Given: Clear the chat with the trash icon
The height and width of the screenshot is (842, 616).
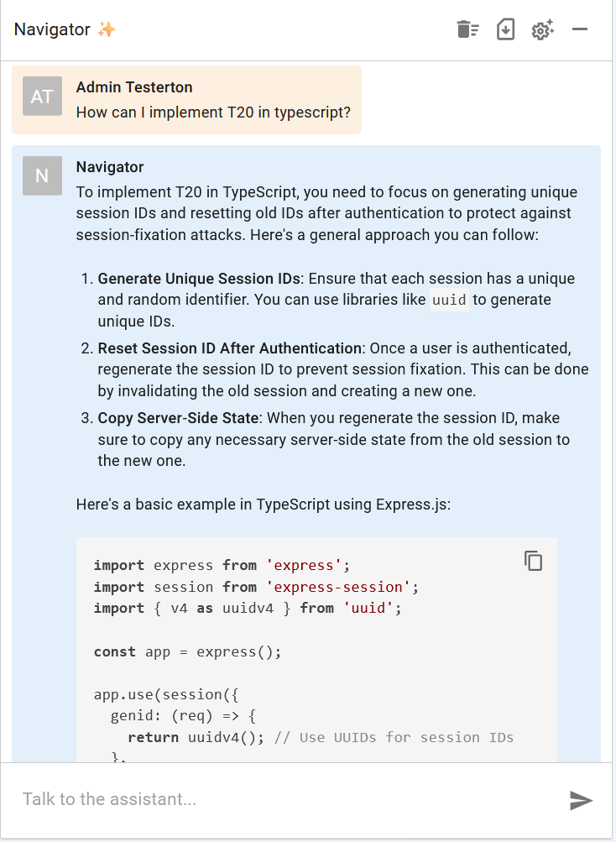Looking at the screenshot, I should [467, 29].
